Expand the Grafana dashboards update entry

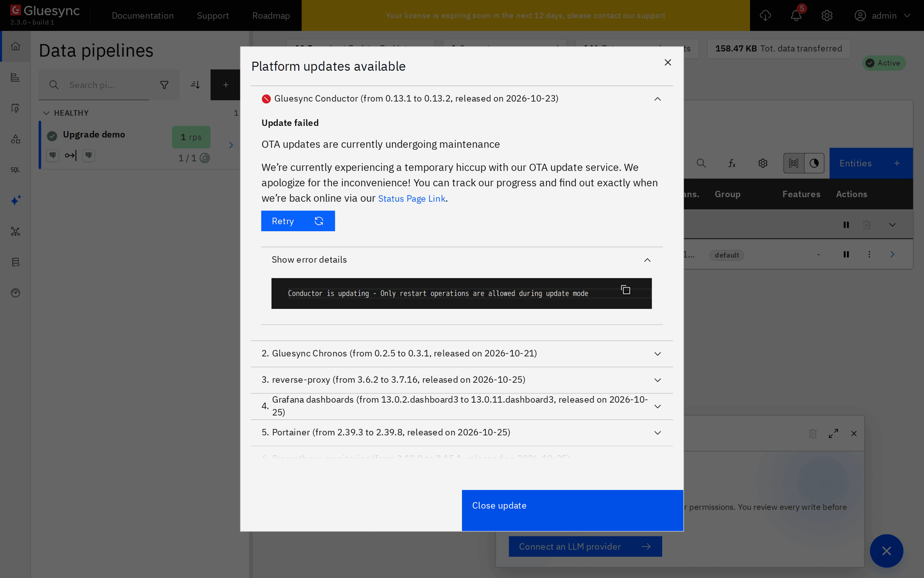tap(462, 406)
